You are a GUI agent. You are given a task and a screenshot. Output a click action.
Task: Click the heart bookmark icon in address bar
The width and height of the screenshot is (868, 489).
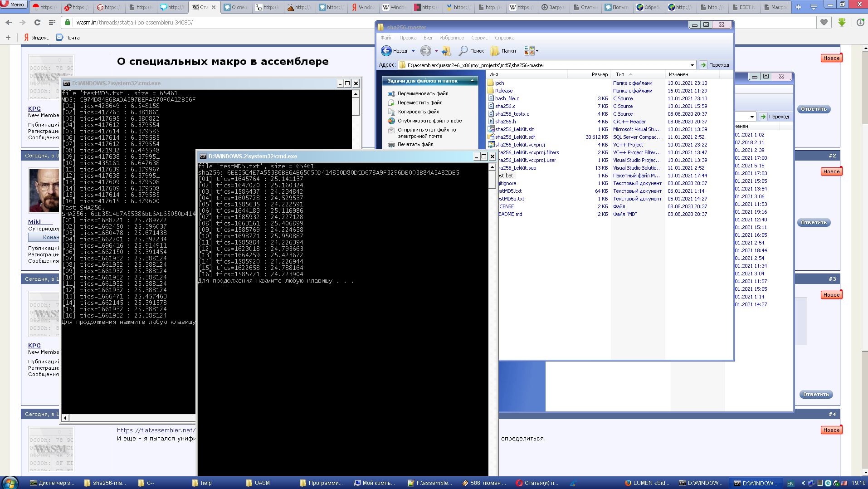click(824, 22)
